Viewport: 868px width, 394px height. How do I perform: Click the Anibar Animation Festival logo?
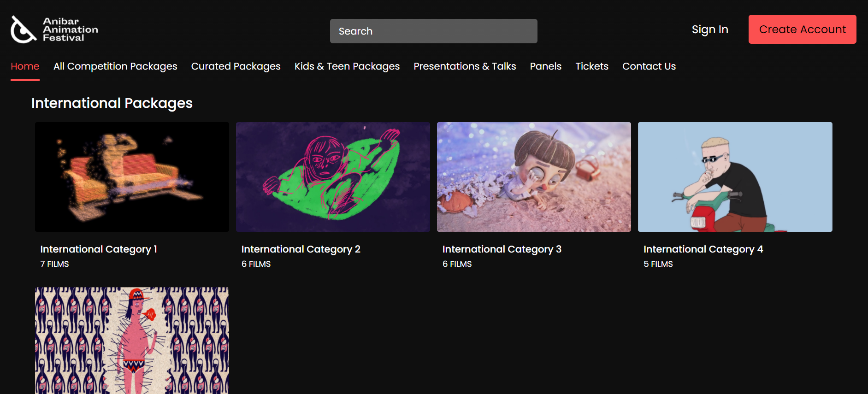point(54,29)
